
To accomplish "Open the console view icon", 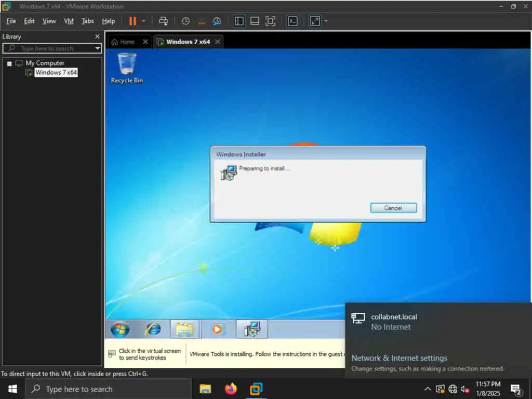I will pyautogui.click(x=292, y=21).
